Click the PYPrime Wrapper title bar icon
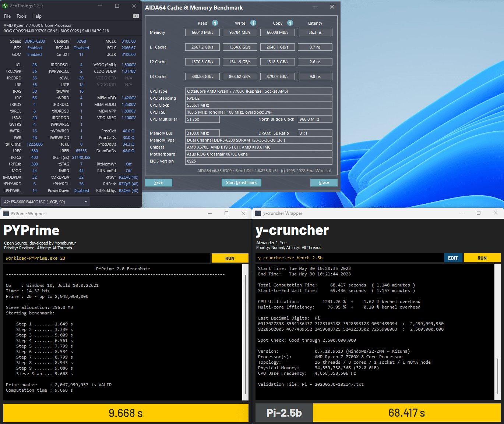 (x=6, y=213)
